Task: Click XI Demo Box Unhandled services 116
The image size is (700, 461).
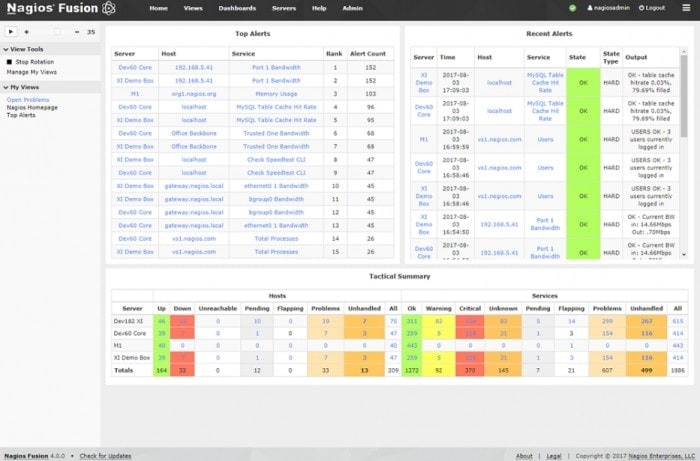Action: 646,357
